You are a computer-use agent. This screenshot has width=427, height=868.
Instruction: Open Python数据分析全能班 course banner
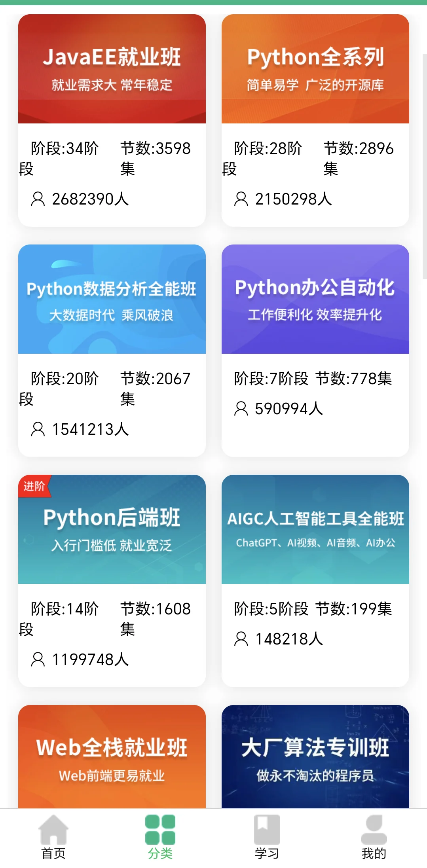pyautogui.click(x=112, y=299)
